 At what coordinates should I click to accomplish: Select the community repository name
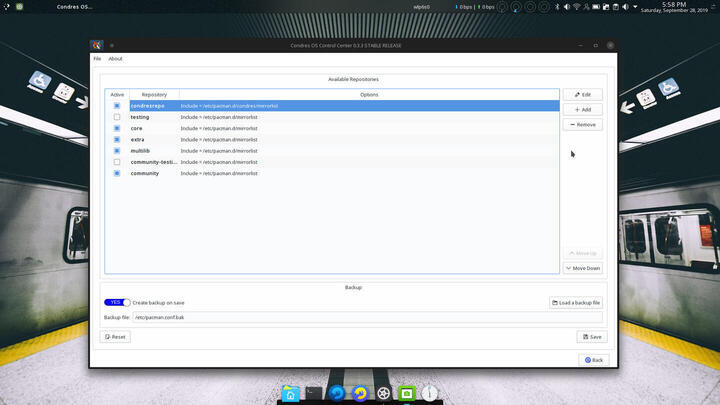point(145,174)
